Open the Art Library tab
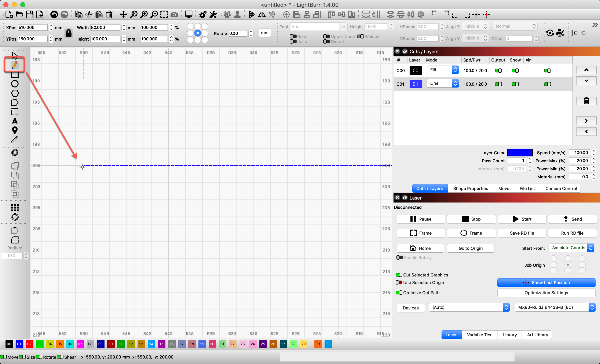 [x=537, y=335]
